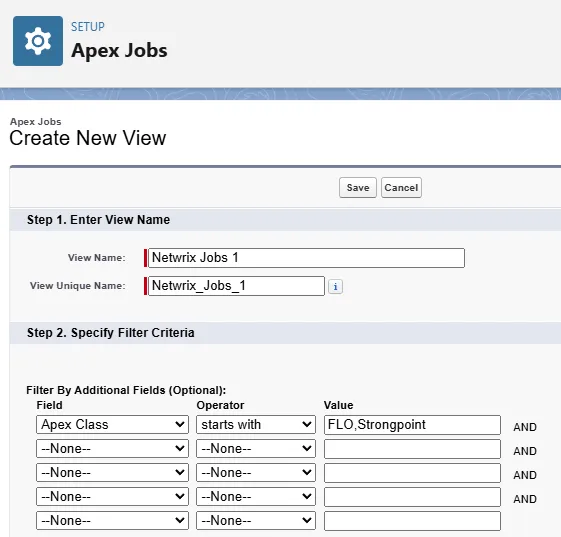Click the 'View Unique Name:' label
The image size is (561, 537).
click(78, 286)
